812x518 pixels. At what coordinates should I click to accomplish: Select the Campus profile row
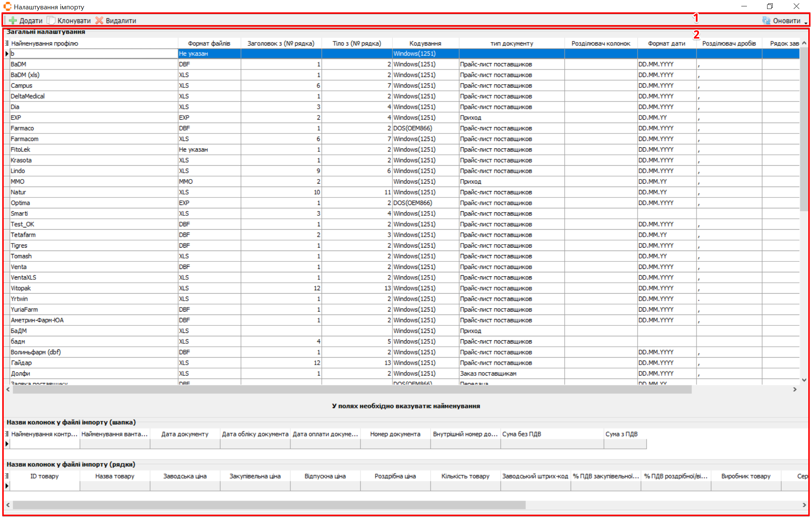[x=22, y=86]
